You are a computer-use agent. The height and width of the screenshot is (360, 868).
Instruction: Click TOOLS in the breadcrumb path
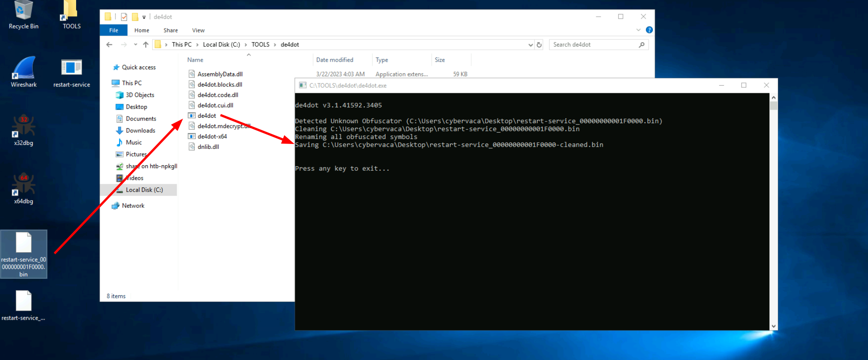[260, 44]
